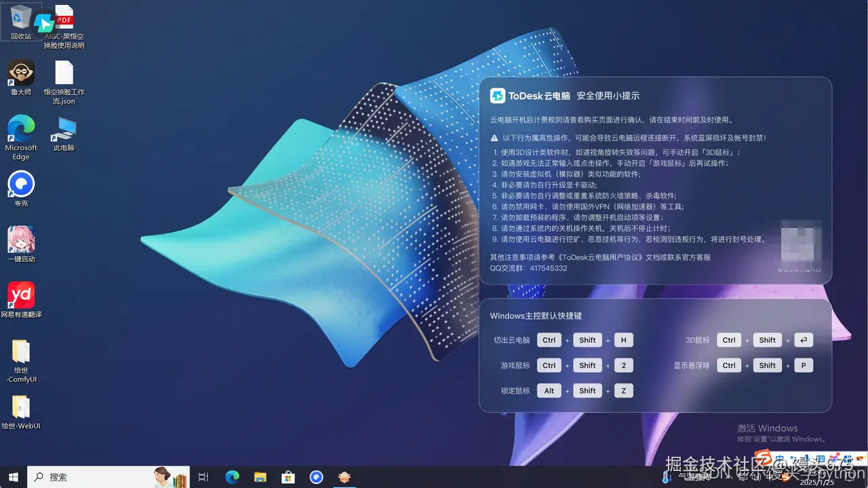Image resolution: width=868 pixels, height=488 pixels.
Task: Open Microsoft Store from the taskbar
Action: coord(288,477)
